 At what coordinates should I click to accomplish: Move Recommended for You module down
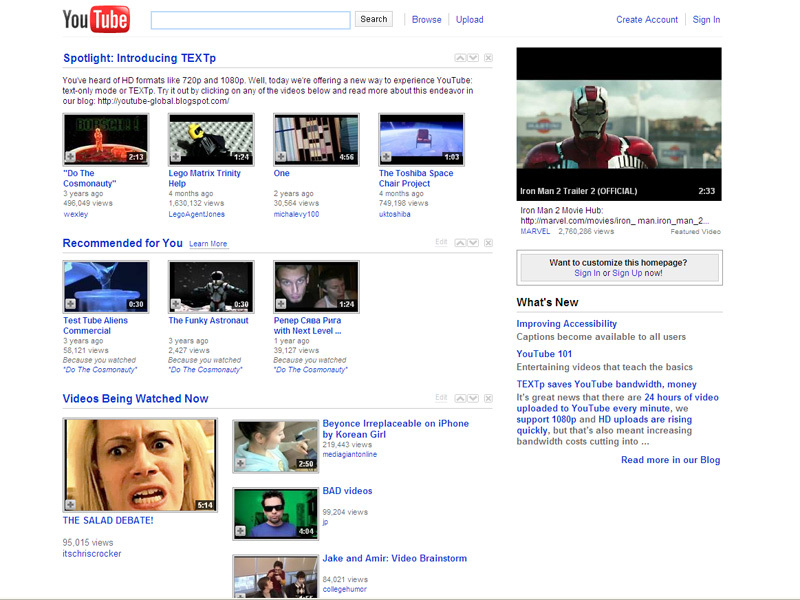tap(473, 242)
